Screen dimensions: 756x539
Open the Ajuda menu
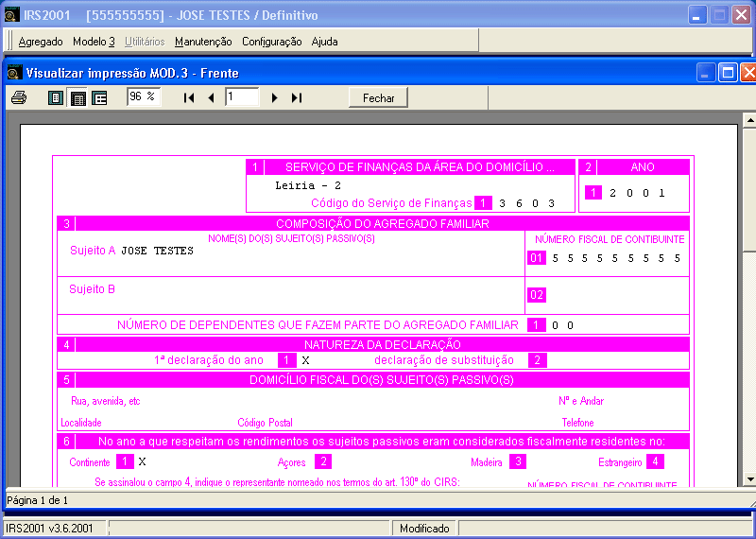(324, 42)
